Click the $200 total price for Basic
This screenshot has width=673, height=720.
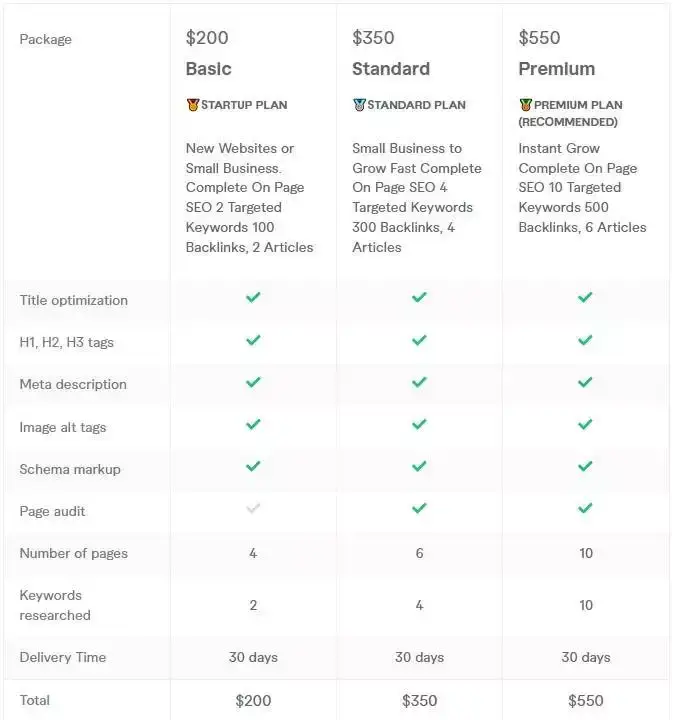coord(253,700)
